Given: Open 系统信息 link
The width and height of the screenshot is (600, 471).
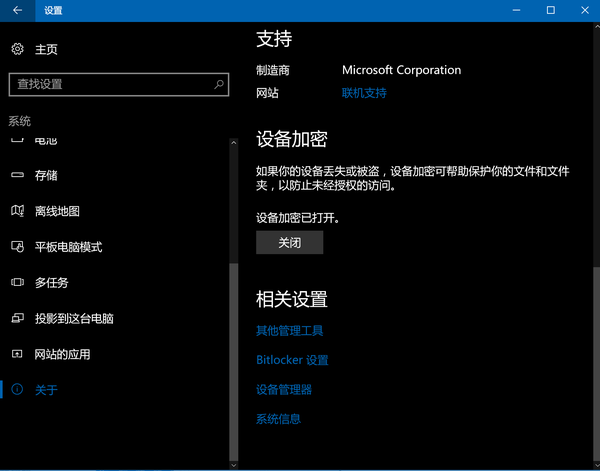Looking at the screenshot, I should pos(278,419).
